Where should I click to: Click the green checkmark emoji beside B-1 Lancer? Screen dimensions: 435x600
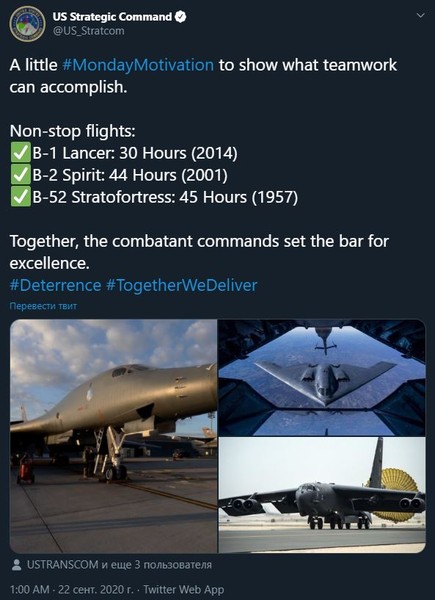coord(20,153)
